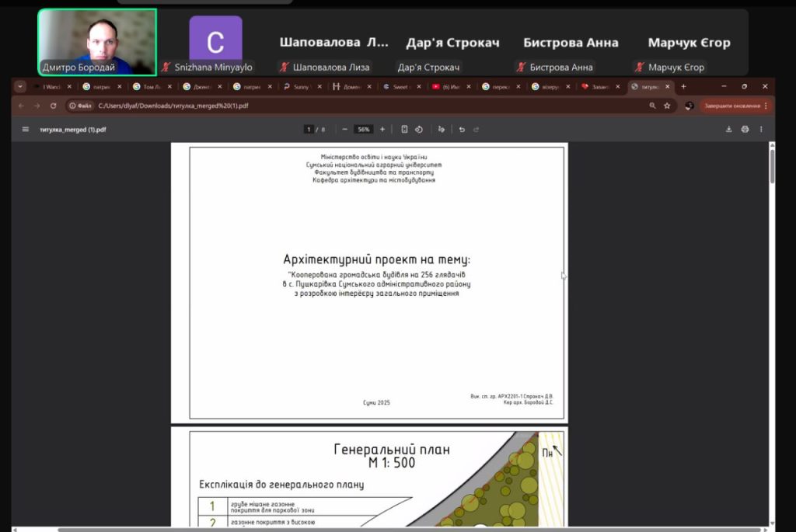Open the Chrome profile avatar
796x532 pixels.
pos(689,106)
